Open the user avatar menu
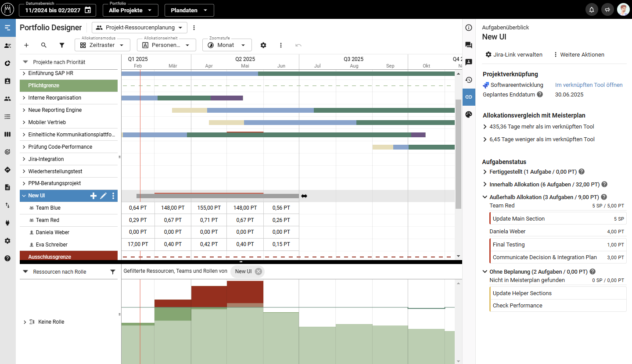The image size is (632, 364). click(623, 10)
